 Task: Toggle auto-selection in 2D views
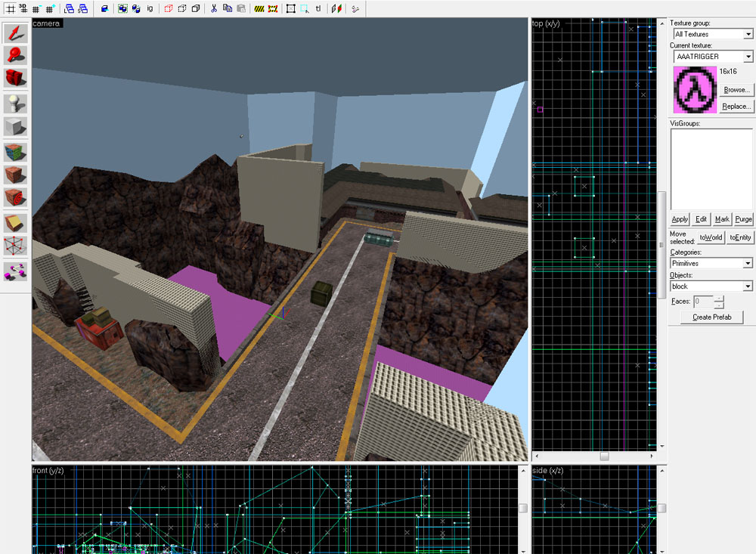(304, 8)
